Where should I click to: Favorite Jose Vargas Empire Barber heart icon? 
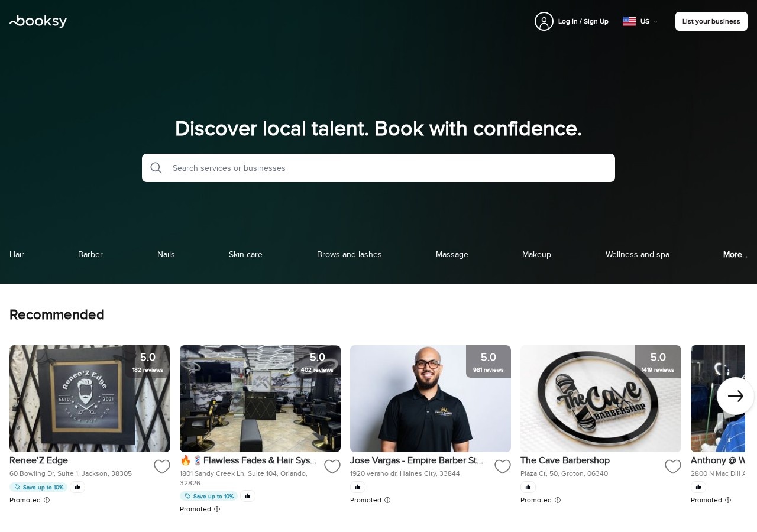tap(503, 466)
